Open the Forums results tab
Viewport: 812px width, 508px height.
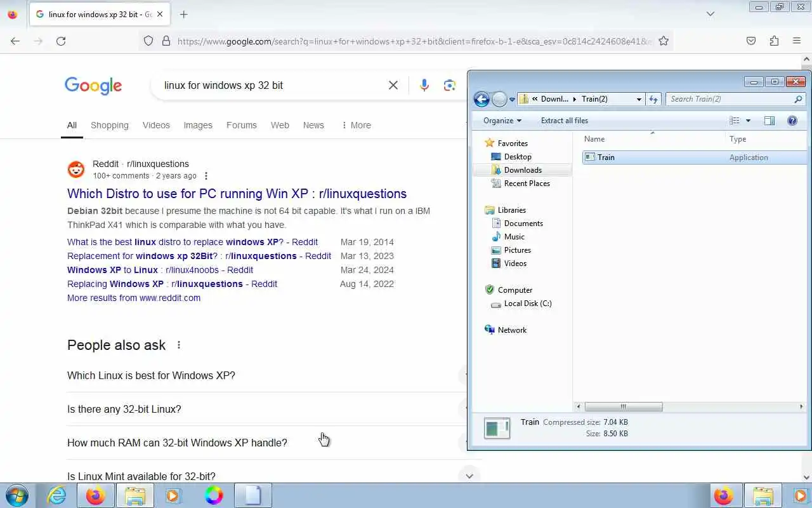242,125
